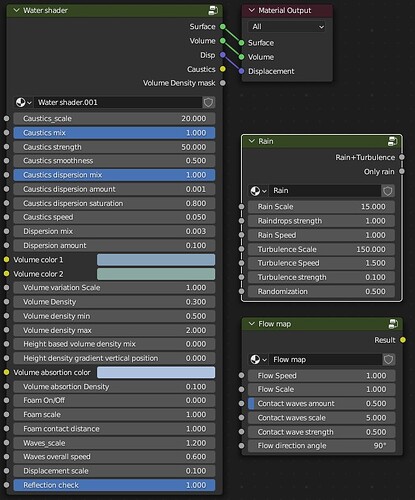Screen dimensions: 415x500
Task: Click the Flow Speed input socket
Action: click(x=242, y=375)
